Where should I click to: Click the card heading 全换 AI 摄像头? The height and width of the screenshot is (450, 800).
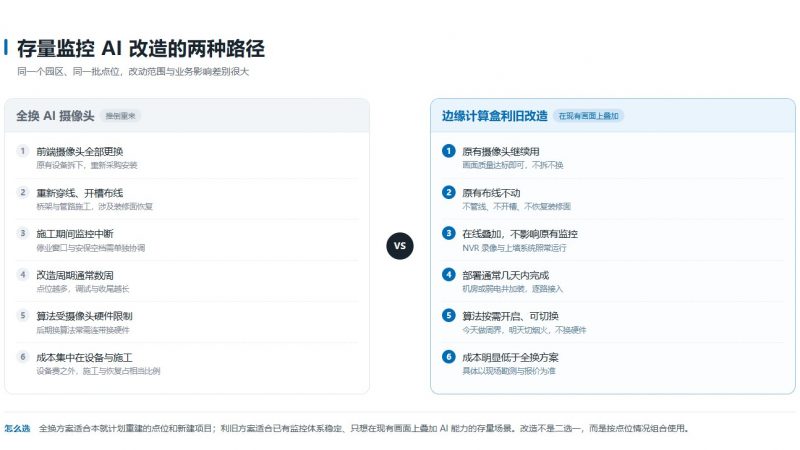pyautogui.click(x=55, y=116)
